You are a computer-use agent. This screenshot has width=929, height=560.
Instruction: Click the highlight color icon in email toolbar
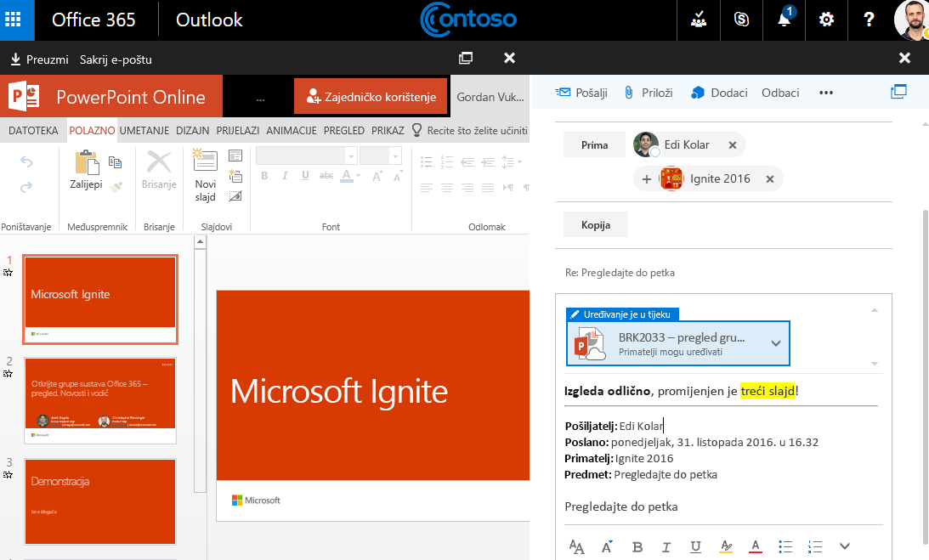[x=726, y=546]
